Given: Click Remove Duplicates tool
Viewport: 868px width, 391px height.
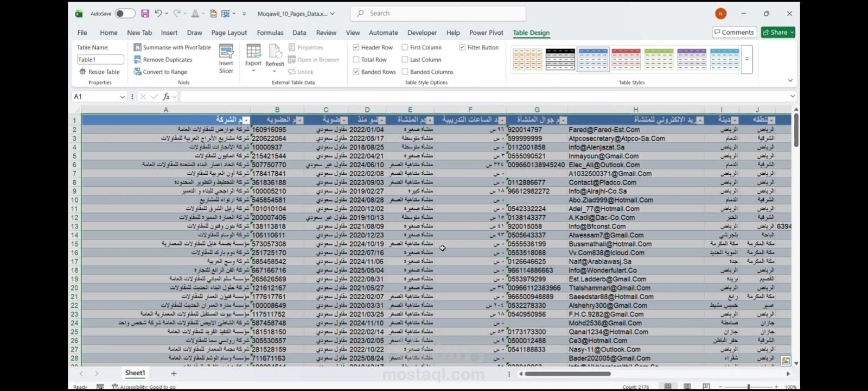Looking at the screenshot, I should click(x=163, y=60).
